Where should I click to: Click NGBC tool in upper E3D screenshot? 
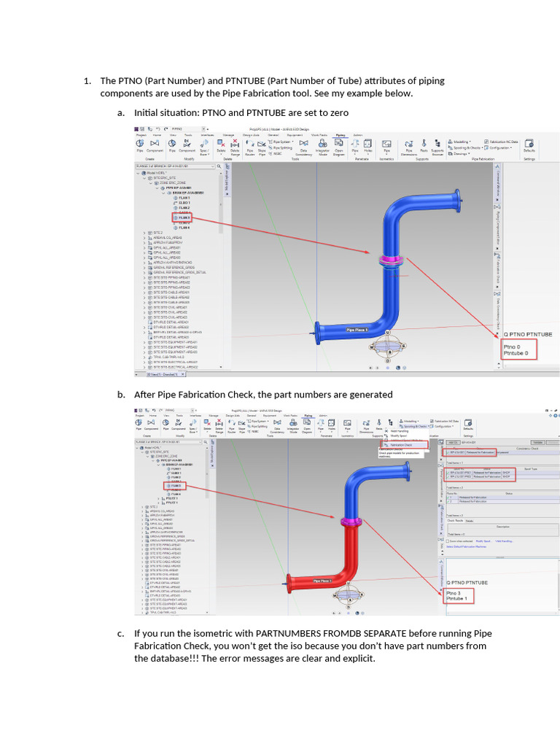(275, 153)
